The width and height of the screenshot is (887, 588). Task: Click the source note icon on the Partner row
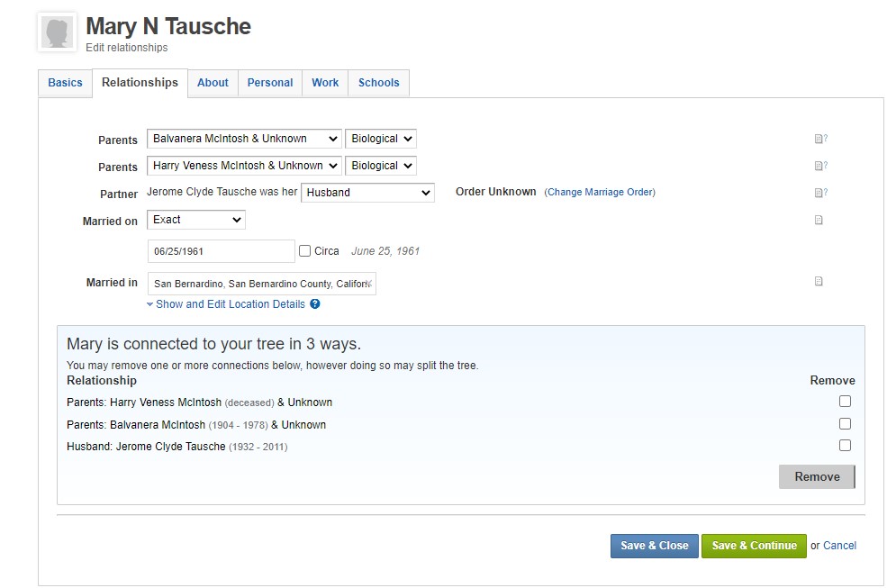tap(819, 193)
